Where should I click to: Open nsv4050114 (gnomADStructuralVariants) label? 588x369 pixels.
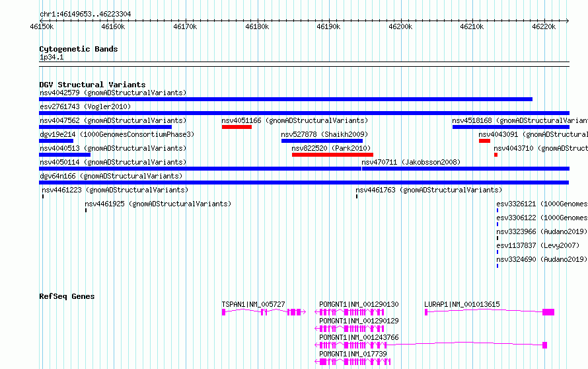pyautogui.click(x=113, y=162)
